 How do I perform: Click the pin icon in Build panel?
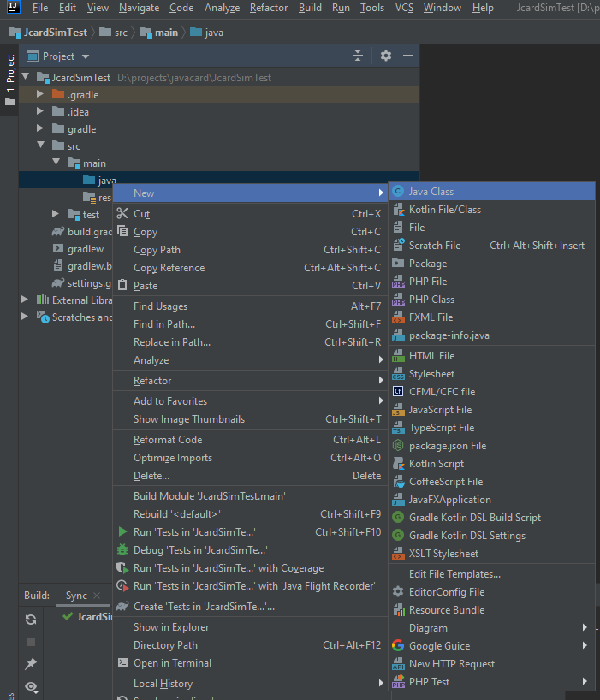coord(31,664)
